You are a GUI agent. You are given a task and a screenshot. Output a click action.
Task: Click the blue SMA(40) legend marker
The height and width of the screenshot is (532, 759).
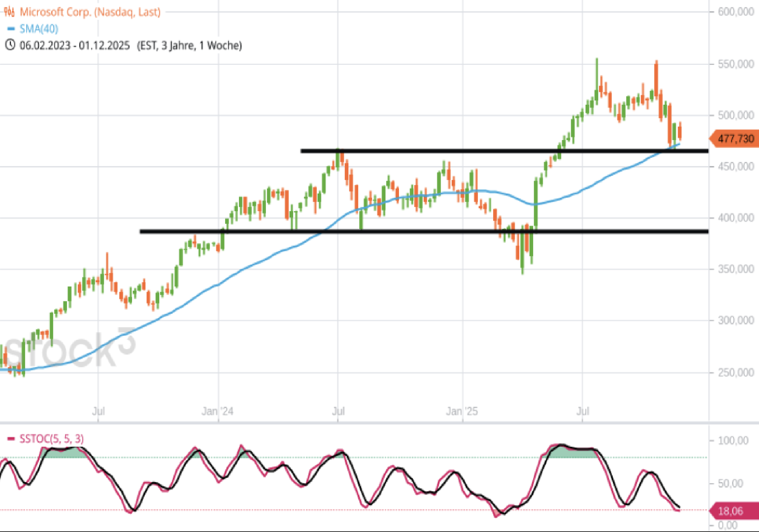tap(11, 29)
